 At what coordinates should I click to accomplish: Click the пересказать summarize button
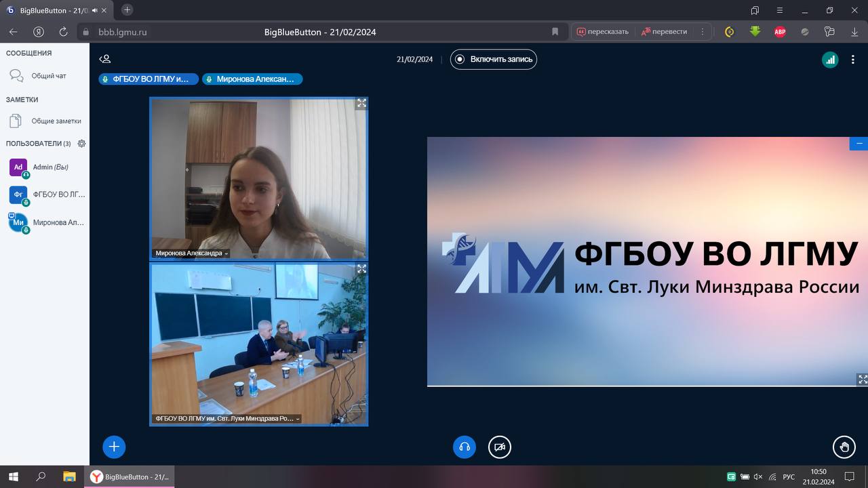(x=603, y=32)
